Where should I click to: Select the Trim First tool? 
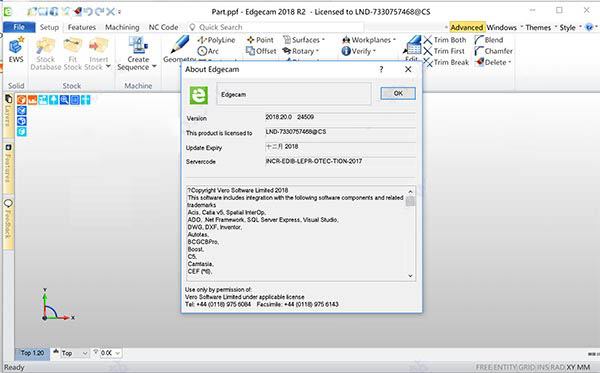[444, 51]
